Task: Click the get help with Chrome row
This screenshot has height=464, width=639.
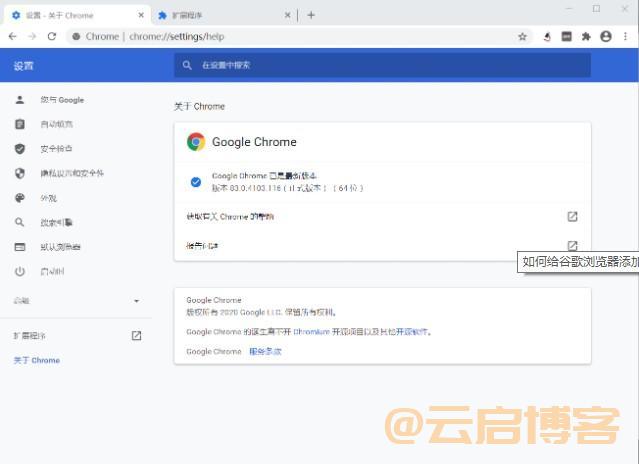Action: pyautogui.click(x=382, y=216)
